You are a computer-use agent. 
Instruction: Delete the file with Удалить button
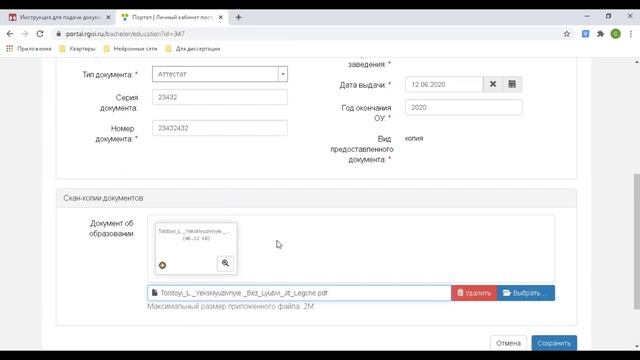tap(474, 293)
